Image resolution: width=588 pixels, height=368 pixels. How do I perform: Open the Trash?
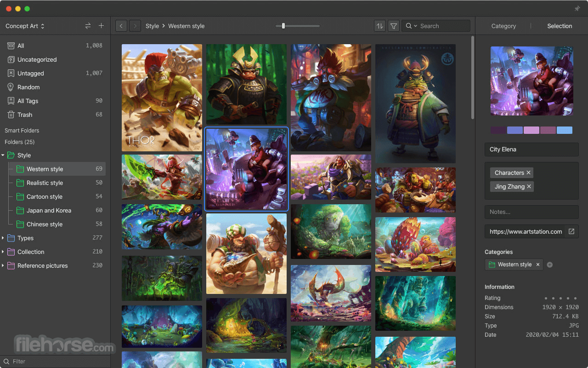click(x=55, y=115)
